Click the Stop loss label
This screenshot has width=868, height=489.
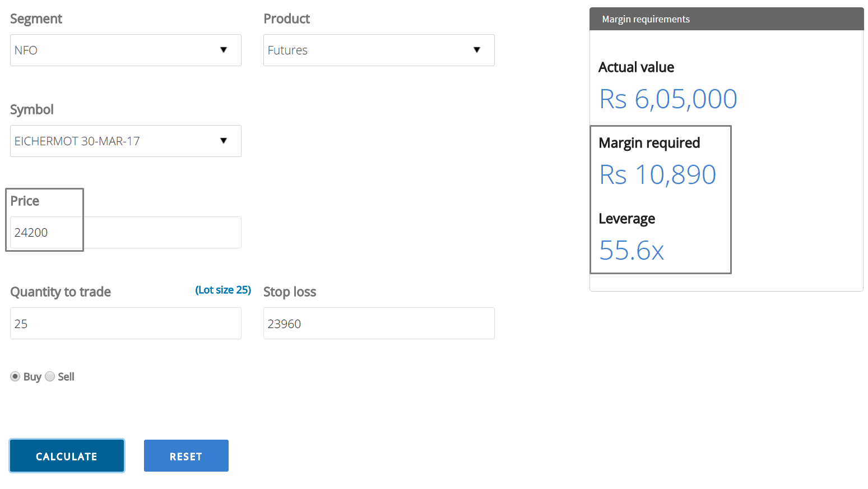(290, 292)
